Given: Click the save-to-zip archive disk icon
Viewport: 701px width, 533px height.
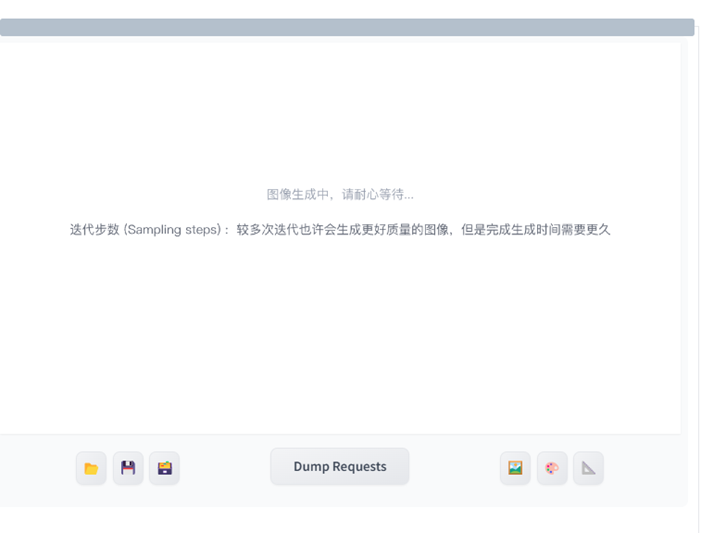Looking at the screenshot, I should [x=165, y=468].
